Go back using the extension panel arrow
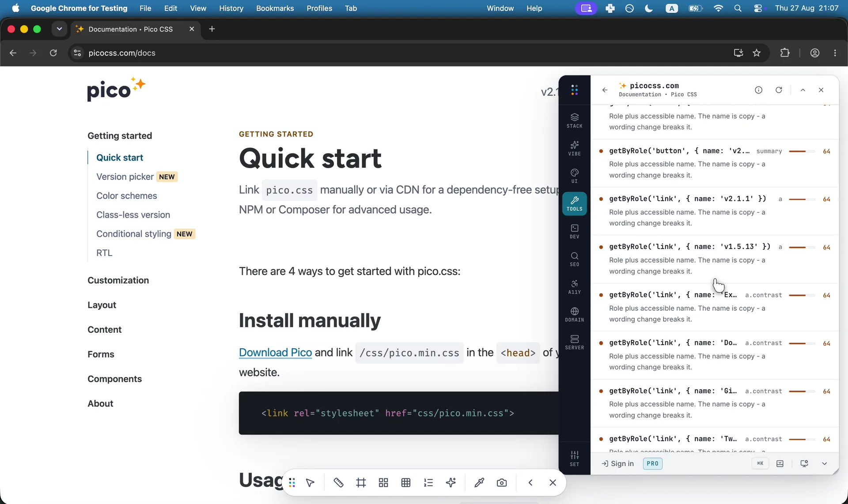This screenshot has height=504, width=848. pos(605,90)
